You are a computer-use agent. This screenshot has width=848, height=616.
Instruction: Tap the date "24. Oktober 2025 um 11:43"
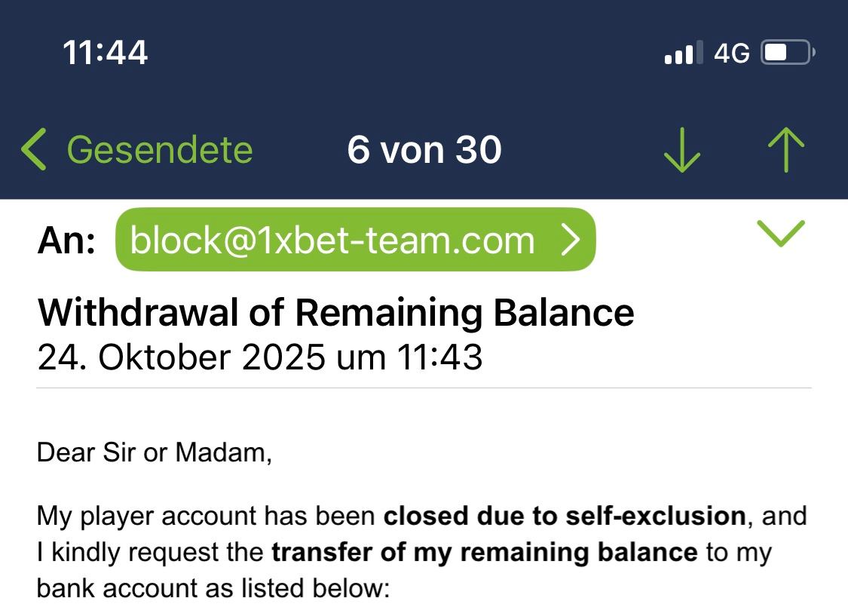coord(259,356)
